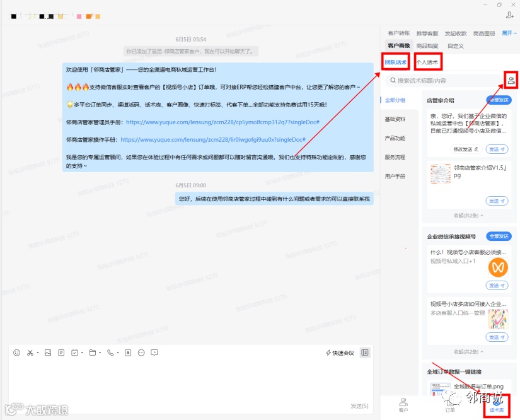Toggle the sidebar panel icon

[365, 353]
